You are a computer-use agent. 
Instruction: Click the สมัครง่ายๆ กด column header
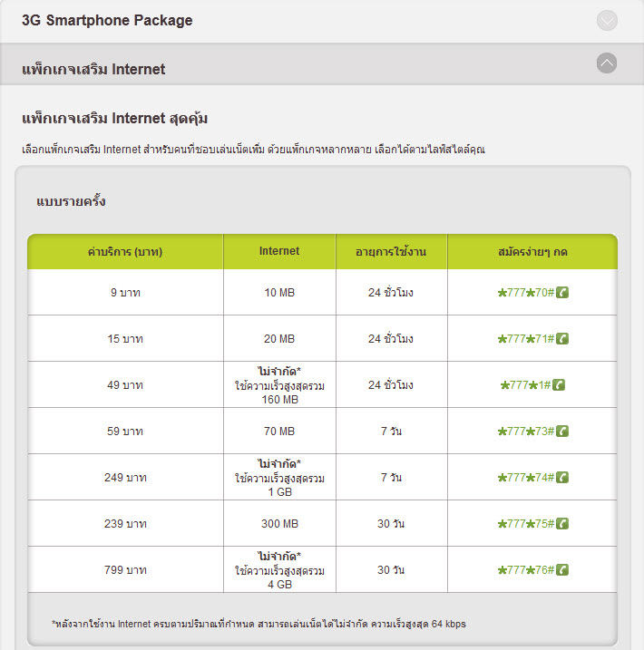532,251
